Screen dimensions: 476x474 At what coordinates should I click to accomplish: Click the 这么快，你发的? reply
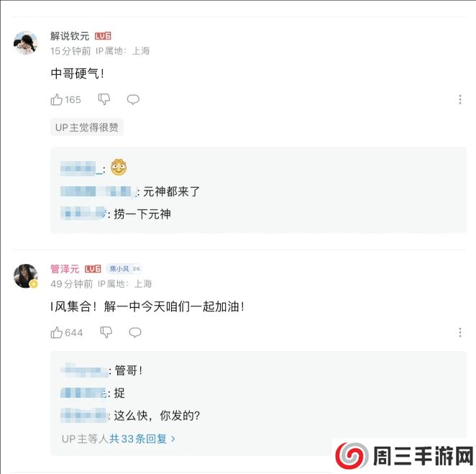[157, 416]
